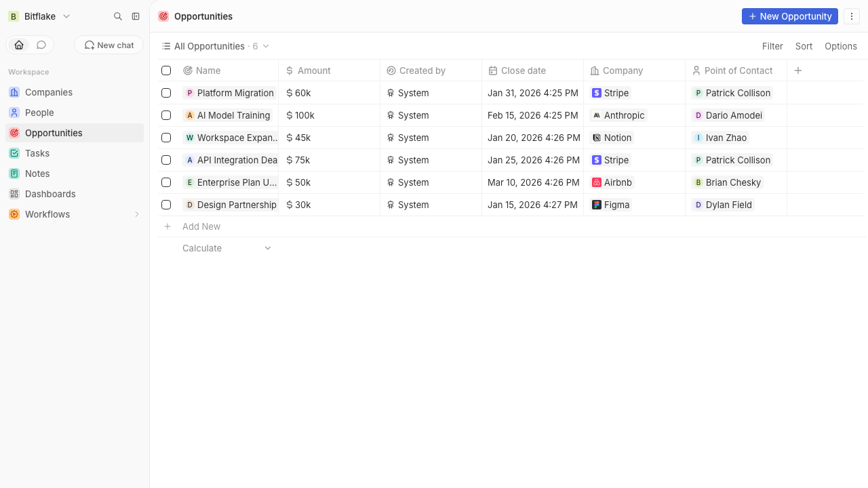Image resolution: width=868 pixels, height=488 pixels.
Task: Open the chat bubble tab icon
Action: [41, 45]
